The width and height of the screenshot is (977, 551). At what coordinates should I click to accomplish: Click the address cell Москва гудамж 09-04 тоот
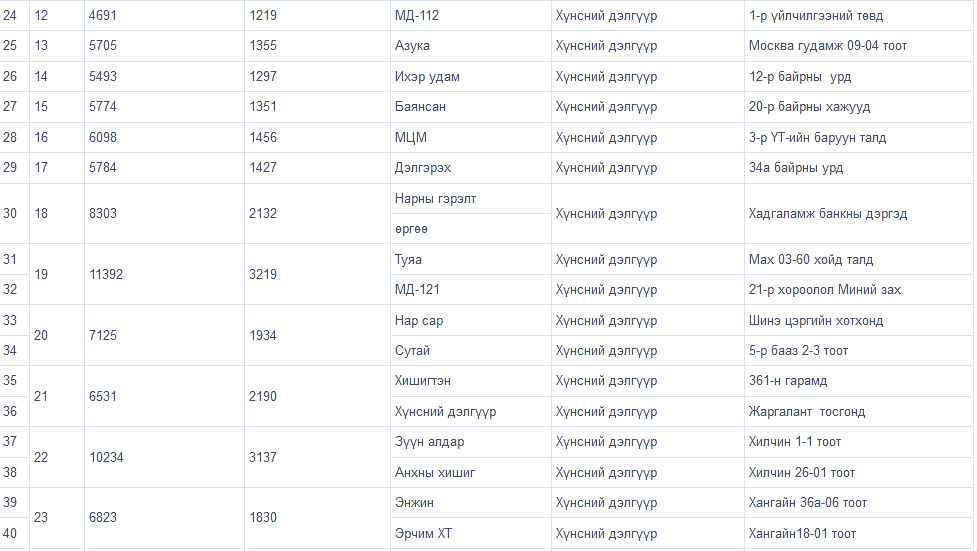[x=828, y=46]
